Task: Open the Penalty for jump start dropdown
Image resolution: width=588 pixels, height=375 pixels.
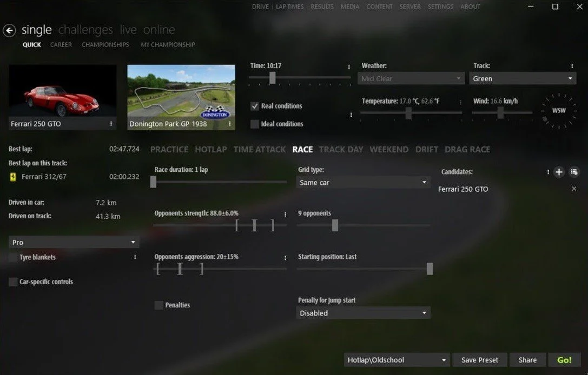Action: (x=363, y=313)
